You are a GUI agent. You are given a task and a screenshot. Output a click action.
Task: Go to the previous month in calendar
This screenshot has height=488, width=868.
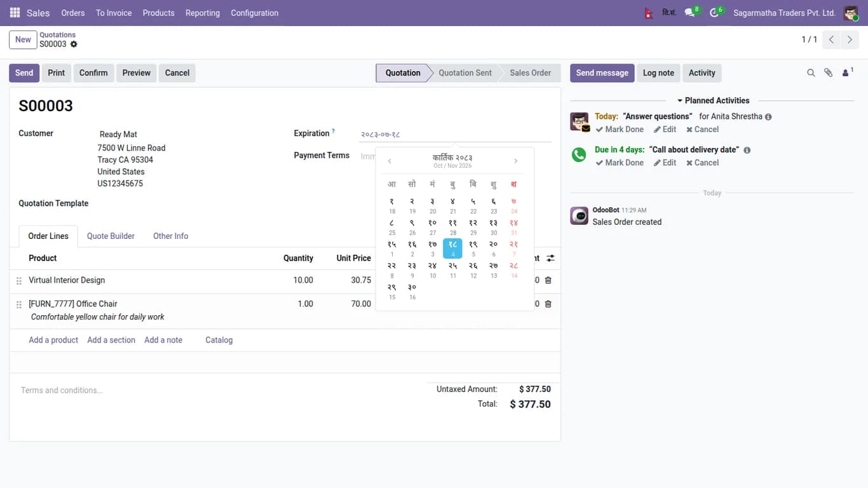pos(390,161)
